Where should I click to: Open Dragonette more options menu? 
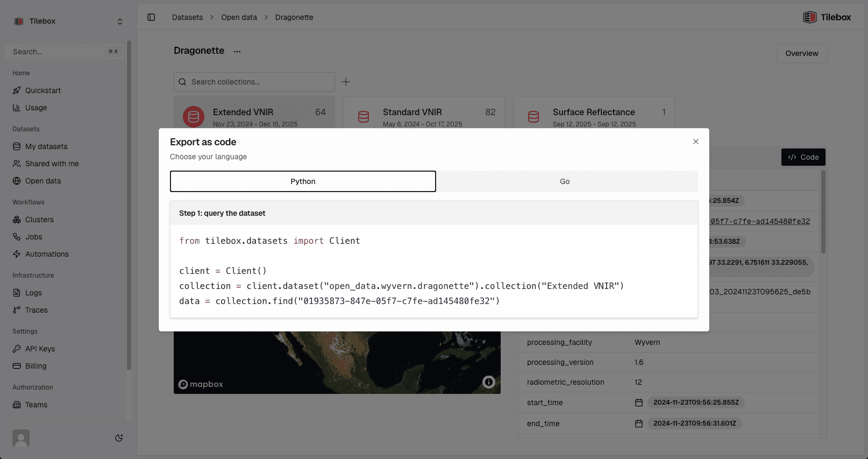click(x=237, y=51)
